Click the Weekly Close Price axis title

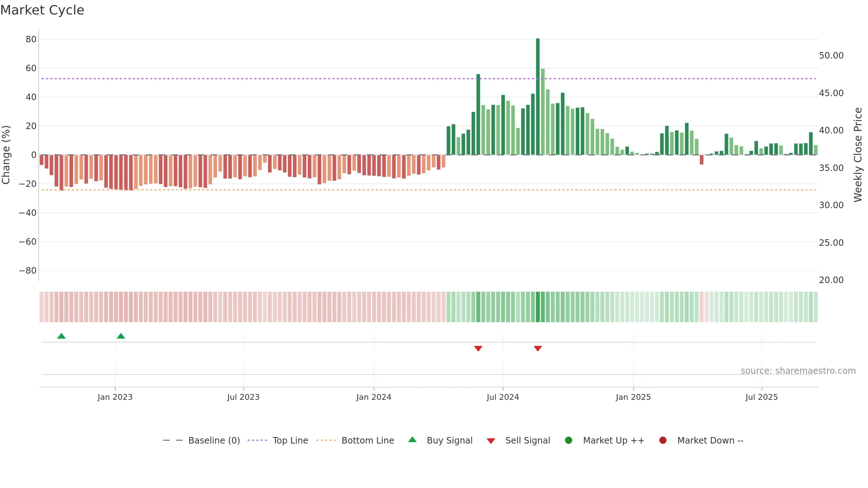858,155
